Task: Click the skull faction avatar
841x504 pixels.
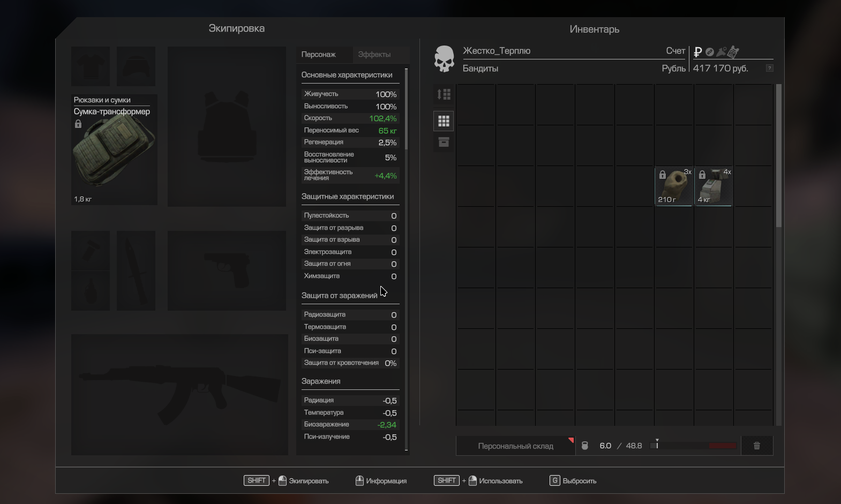Action: point(444,59)
